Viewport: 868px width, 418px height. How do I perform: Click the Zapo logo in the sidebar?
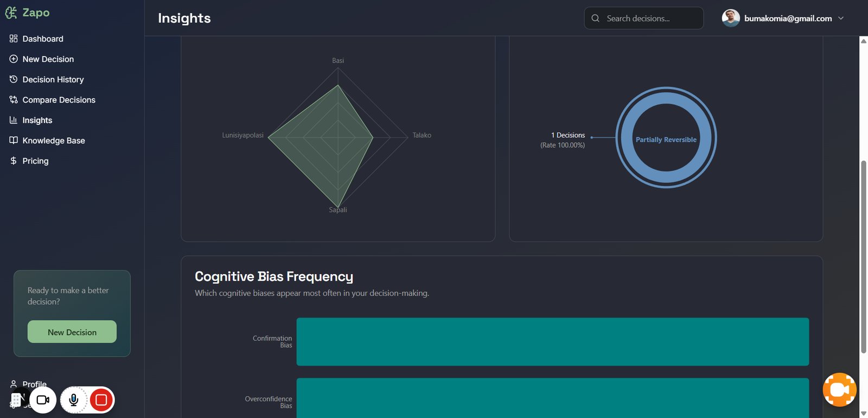click(x=27, y=12)
